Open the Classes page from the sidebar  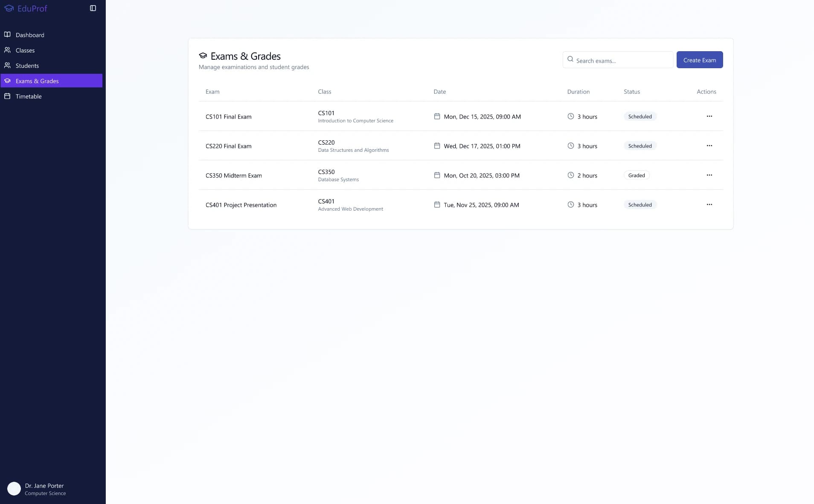[x=51, y=50]
